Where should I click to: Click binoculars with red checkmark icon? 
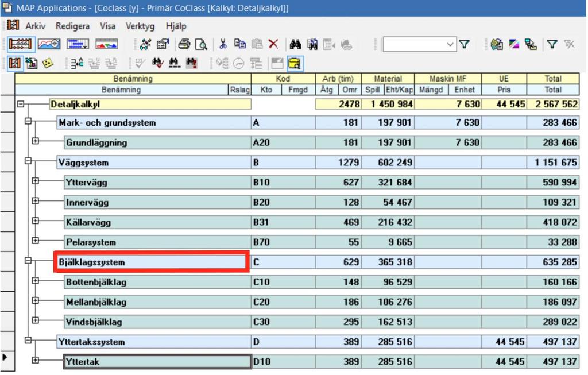pos(157,63)
